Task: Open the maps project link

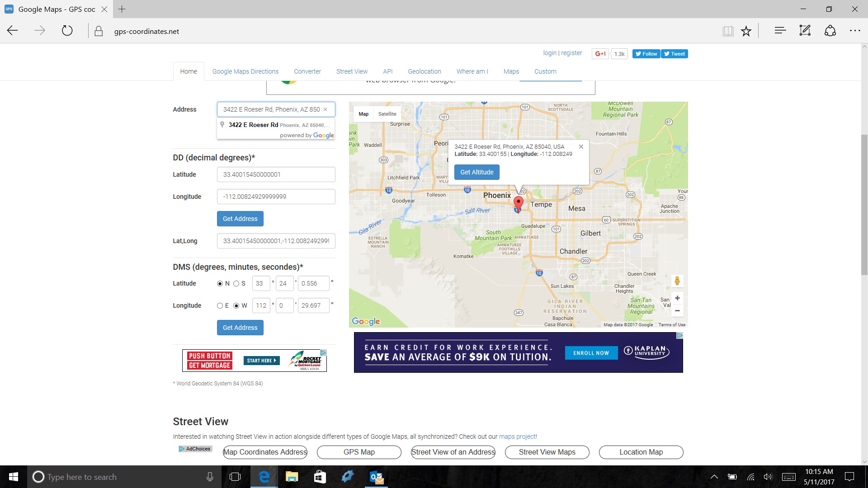Action: pos(517,436)
